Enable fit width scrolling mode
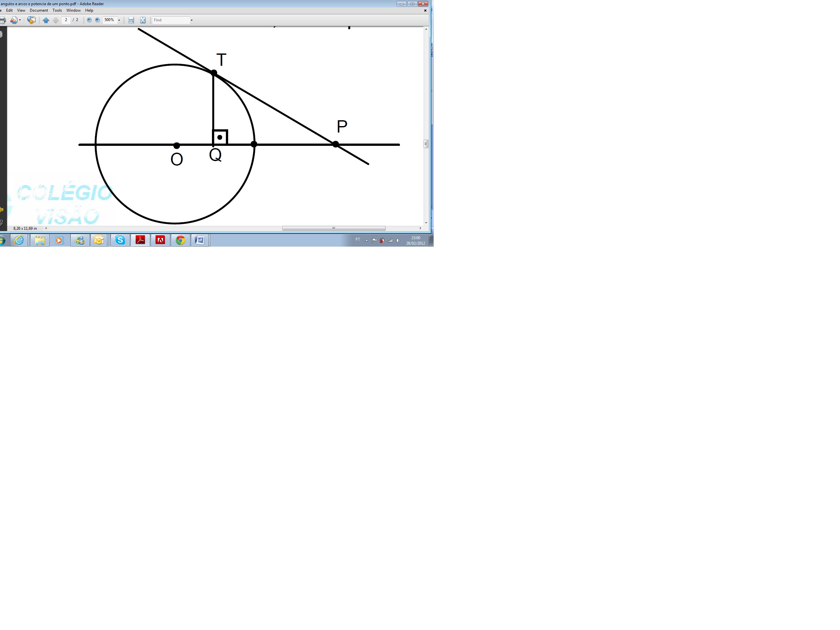Viewport: 840px width, 630px height. tap(131, 20)
